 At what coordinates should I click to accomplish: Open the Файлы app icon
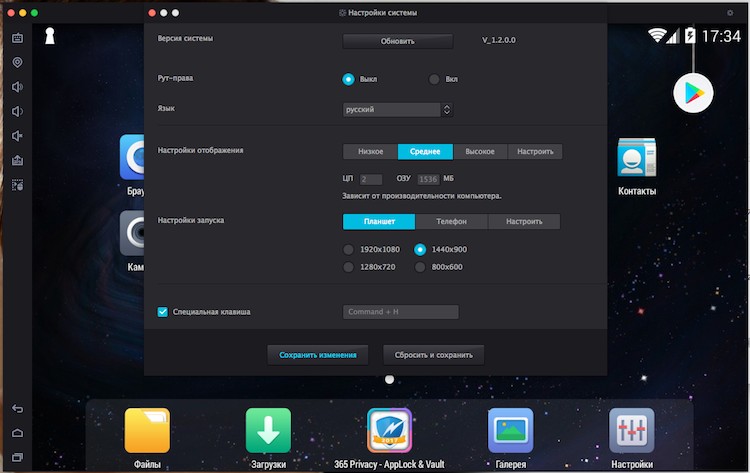coord(147,431)
